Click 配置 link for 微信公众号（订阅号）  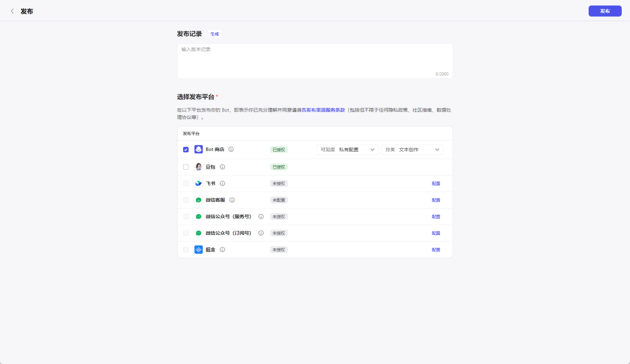[436, 233]
